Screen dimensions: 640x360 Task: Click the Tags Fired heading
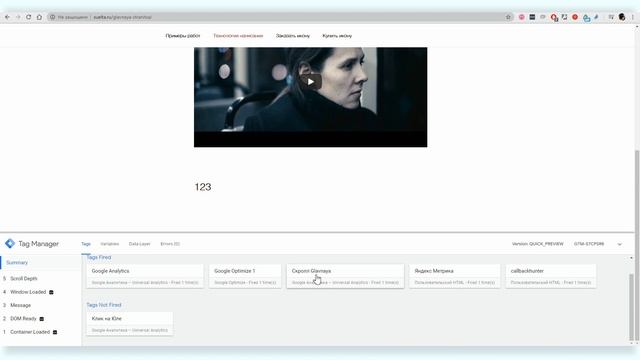(99, 258)
